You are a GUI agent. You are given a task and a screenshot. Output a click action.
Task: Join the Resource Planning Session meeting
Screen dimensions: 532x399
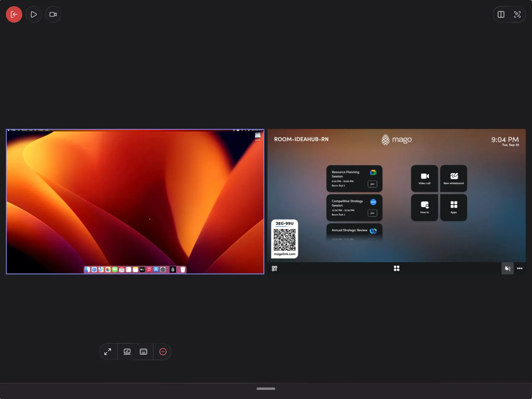click(x=372, y=184)
